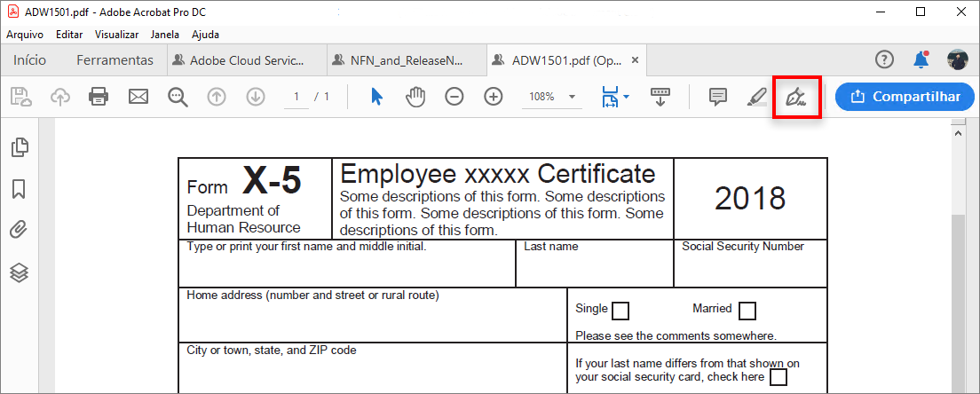
Task: Click the first name and middle initial field
Action: [347, 264]
